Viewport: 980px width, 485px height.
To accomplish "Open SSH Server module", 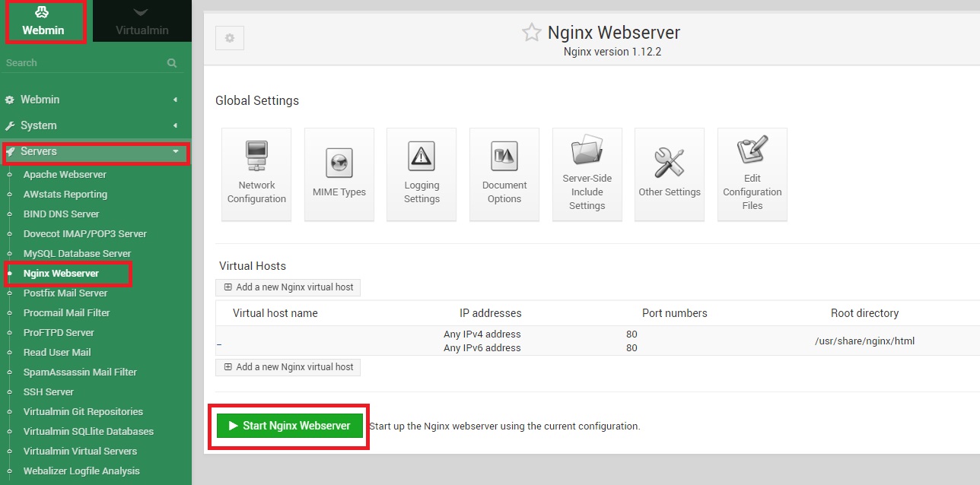I will [49, 392].
